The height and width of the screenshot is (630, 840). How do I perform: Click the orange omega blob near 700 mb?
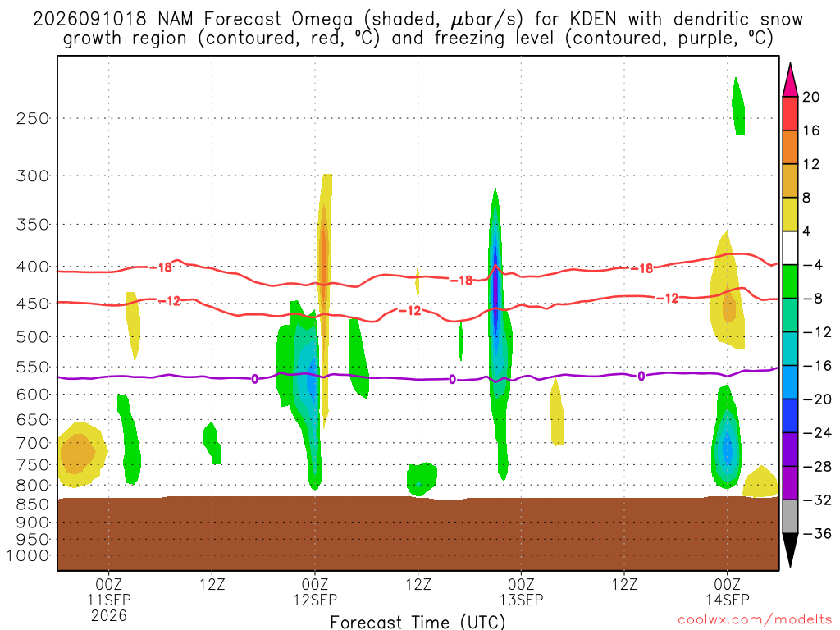click(78, 454)
